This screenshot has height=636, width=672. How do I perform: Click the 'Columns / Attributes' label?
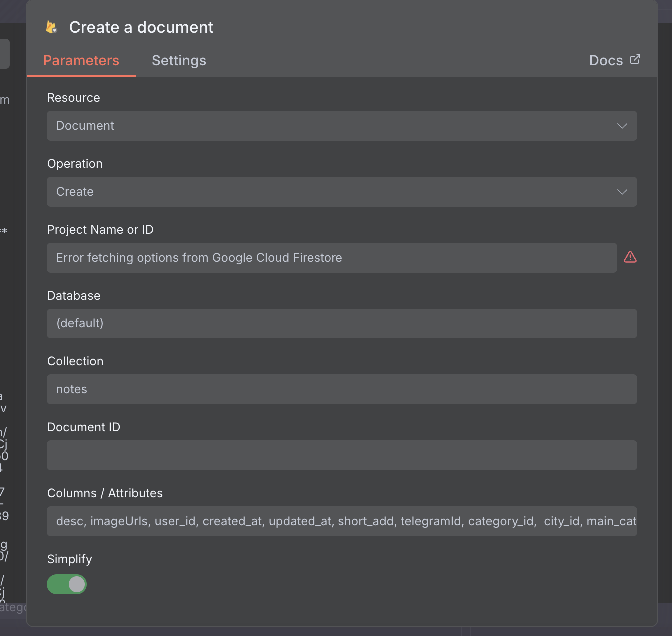[x=105, y=493]
